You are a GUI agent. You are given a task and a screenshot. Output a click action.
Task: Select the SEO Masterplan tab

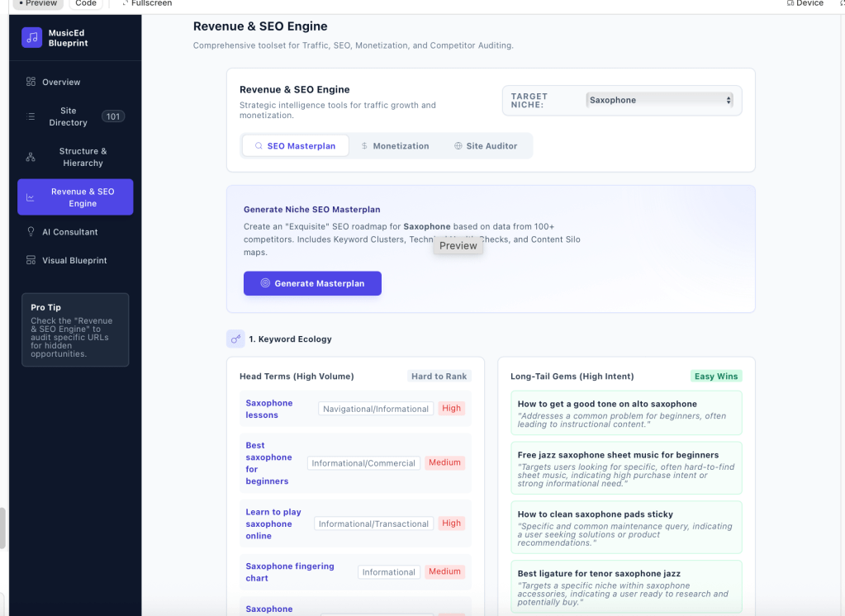coord(295,146)
